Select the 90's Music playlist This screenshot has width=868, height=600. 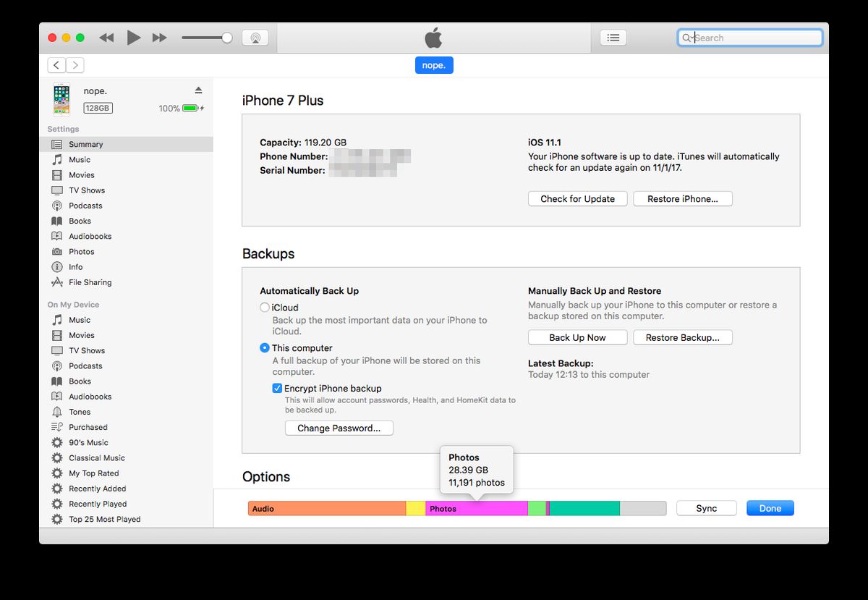point(88,442)
